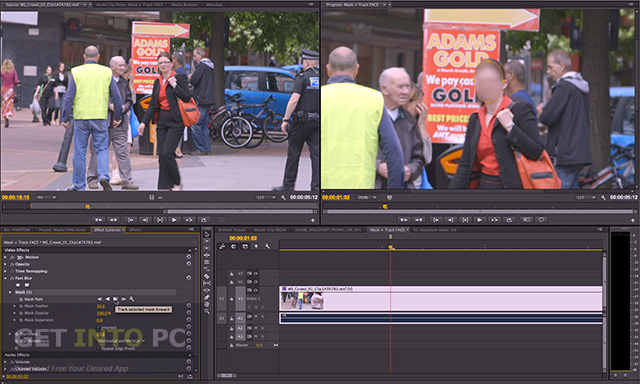
Task: Choose the rectangle mask shape under Fast Blur
Action: pos(27,285)
